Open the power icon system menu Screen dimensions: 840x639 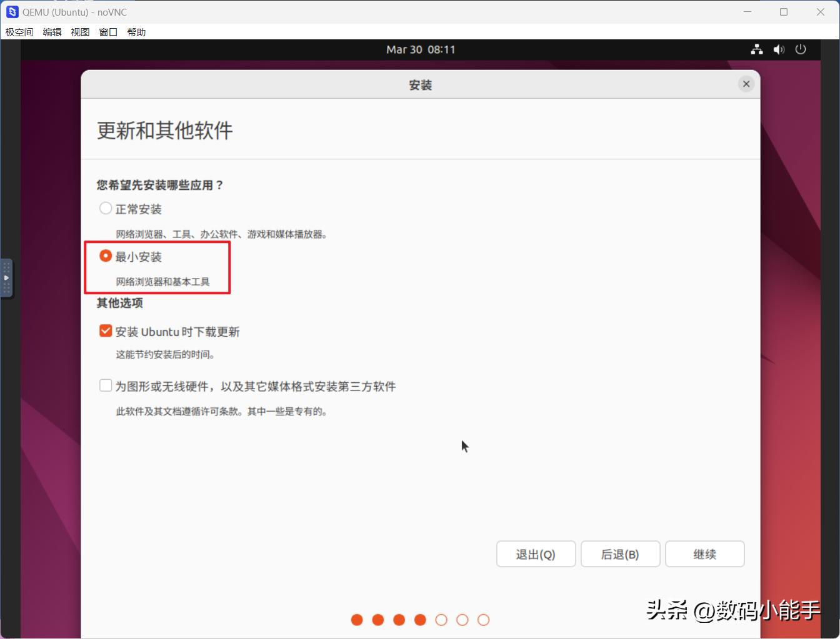pyautogui.click(x=801, y=49)
